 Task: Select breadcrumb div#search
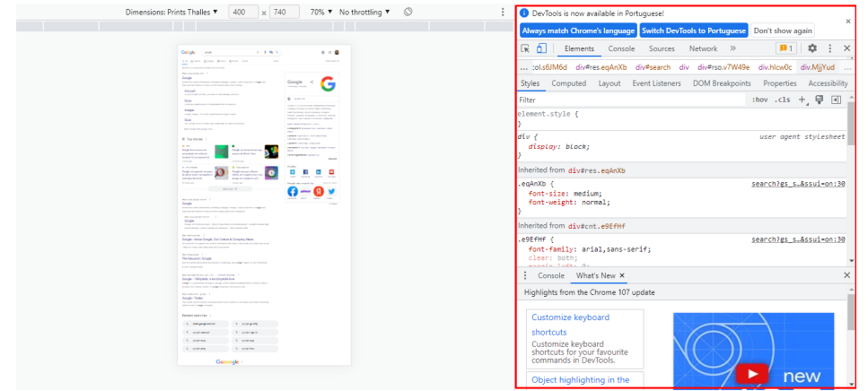pos(653,67)
